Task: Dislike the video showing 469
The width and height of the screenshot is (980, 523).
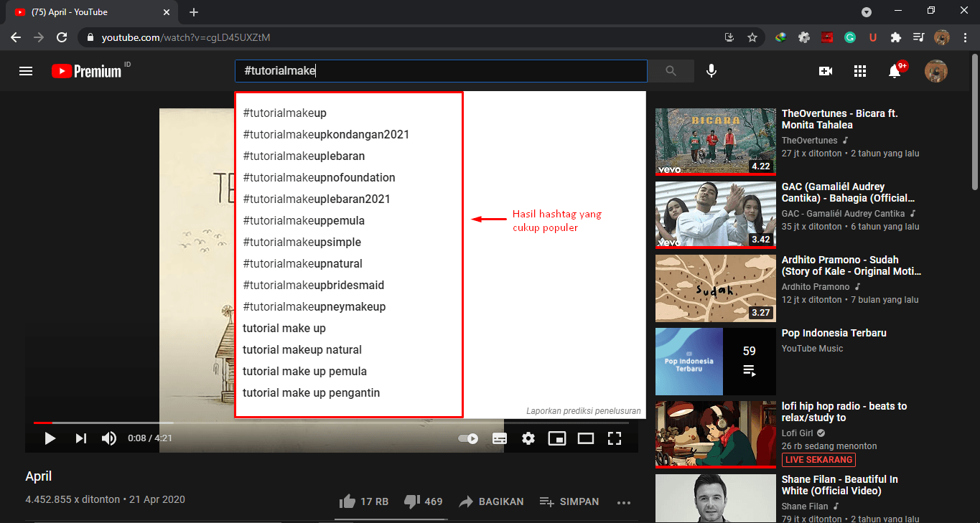Action: [423, 501]
